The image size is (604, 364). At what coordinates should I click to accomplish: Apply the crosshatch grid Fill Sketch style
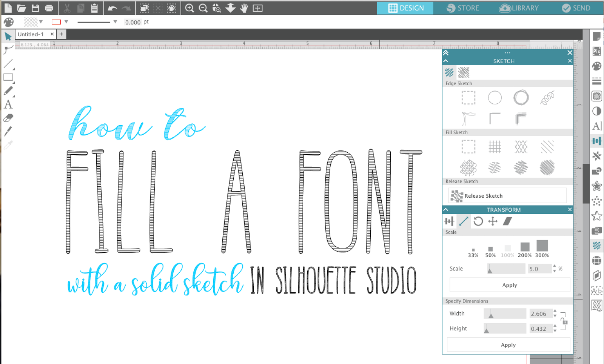[x=495, y=147]
